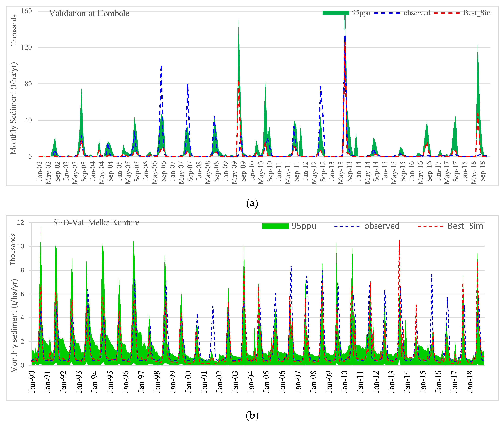The height and width of the screenshot is (423, 504).
Task: Click the May-13 x-axis label in top chart
Action: click(x=341, y=173)
